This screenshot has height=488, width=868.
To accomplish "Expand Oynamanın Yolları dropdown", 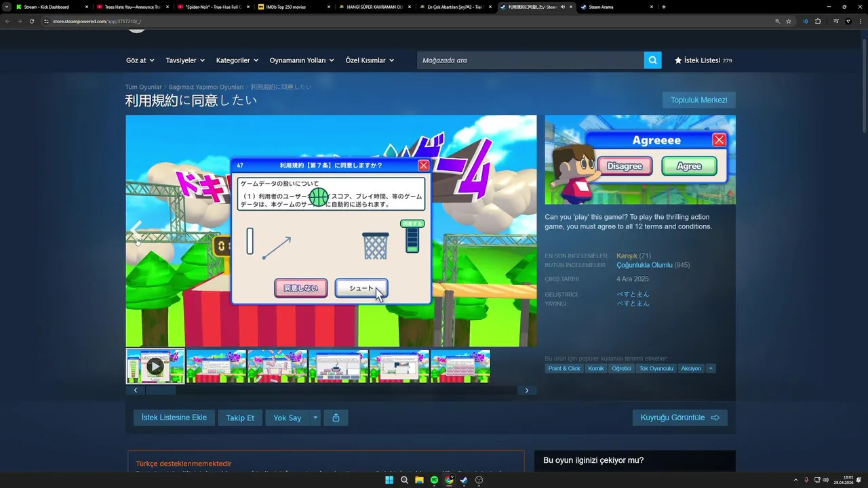I will (302, 60).
